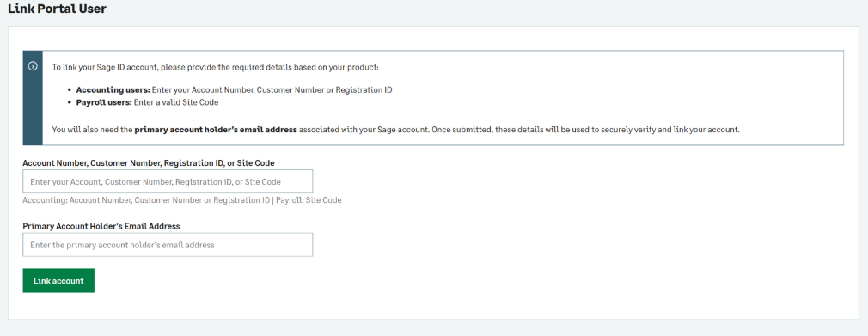The width and height of the screenshot is (868, 336).
Task: Click the Payroll users bullet text
Action: 147,102
